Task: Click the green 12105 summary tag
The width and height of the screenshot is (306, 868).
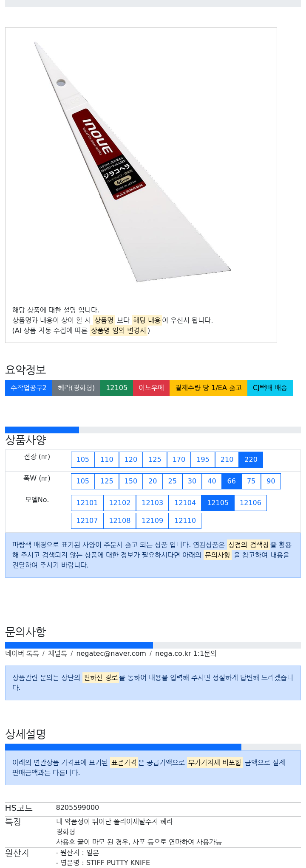Action: click(116, 388)
